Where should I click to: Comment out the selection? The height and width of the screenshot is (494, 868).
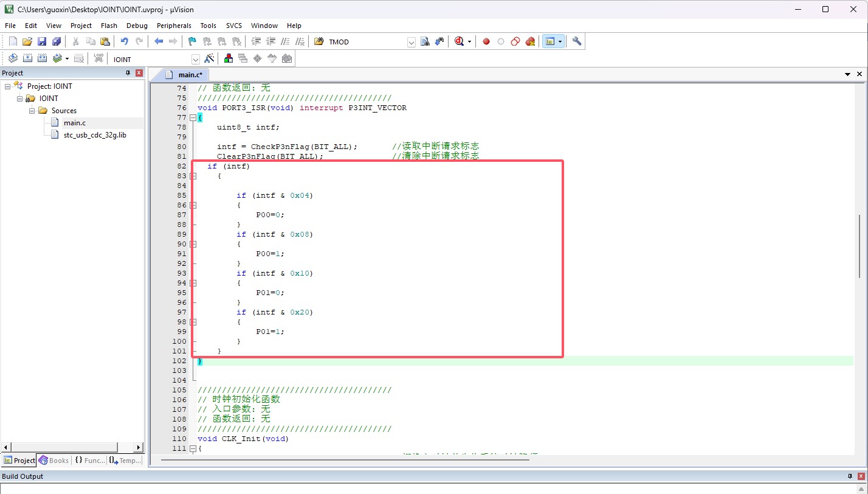click(285, 41)
